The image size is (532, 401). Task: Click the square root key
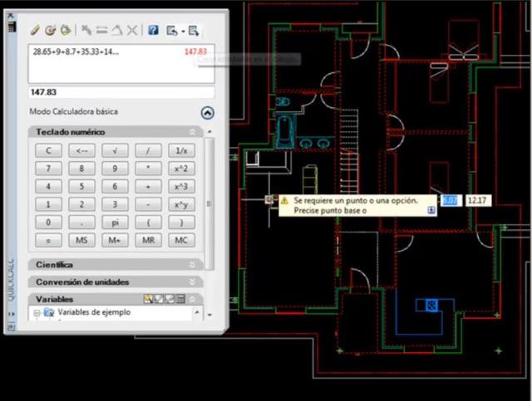click(x=115, y=150)
